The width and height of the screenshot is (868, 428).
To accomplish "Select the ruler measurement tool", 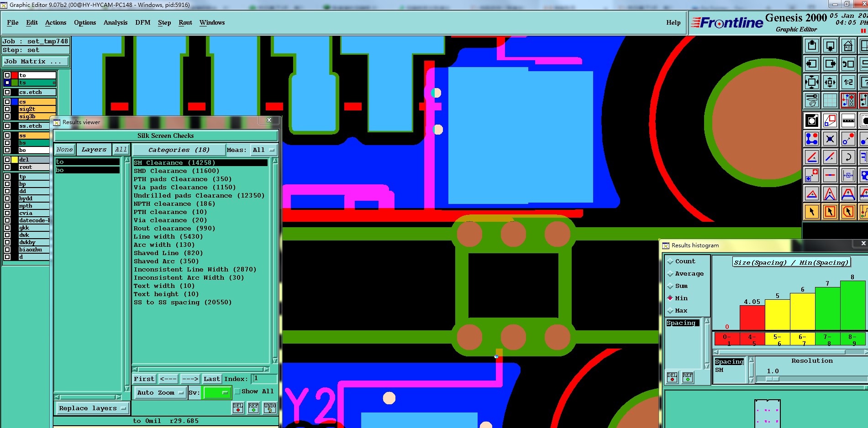I will pyautogui.click(x=848, y=120).
